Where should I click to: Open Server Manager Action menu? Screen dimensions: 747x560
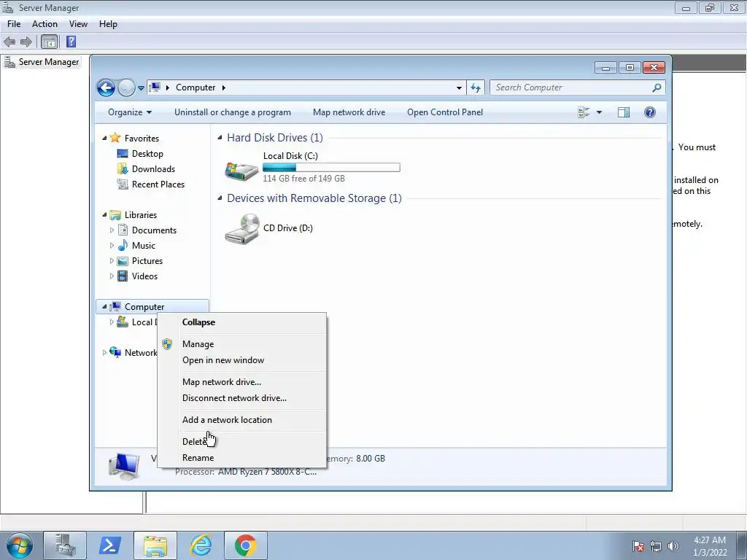tap(44, 24)
